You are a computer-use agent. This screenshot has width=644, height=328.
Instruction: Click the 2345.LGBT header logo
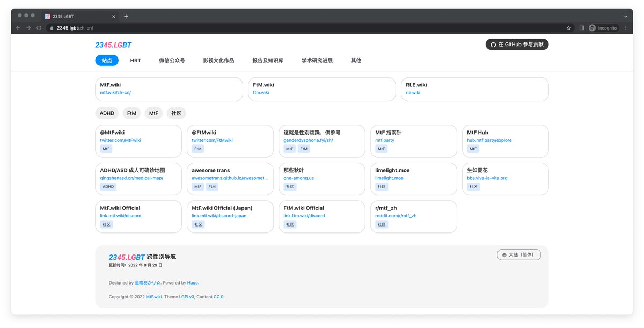coord(113,45)
